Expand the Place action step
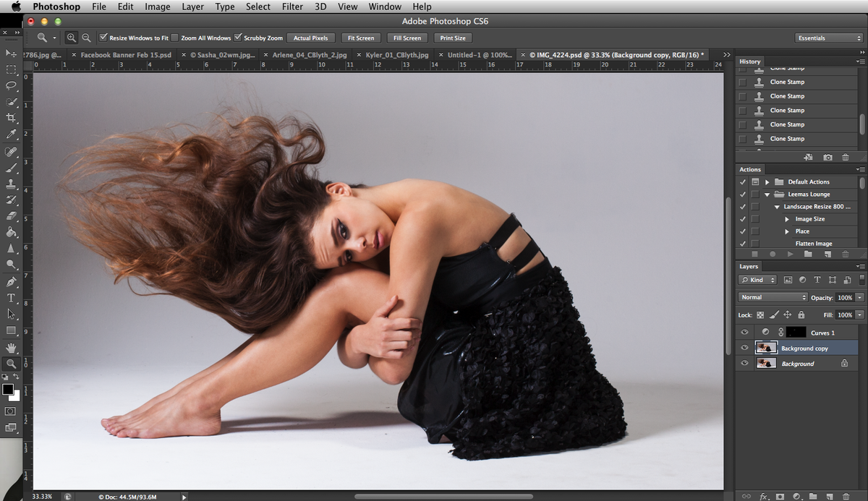This screenshot has height=501, width=868. (x=788, y=231)
